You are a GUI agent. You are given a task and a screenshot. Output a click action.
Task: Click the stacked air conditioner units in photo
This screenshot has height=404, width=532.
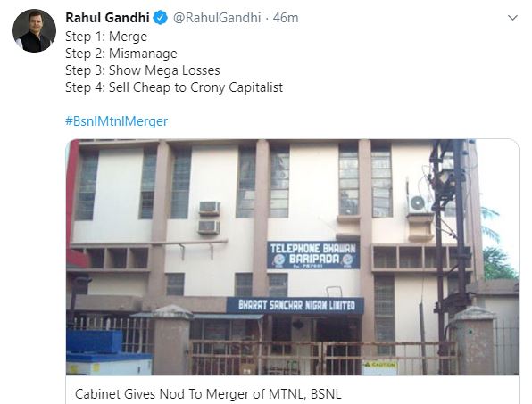pos(210,218)
